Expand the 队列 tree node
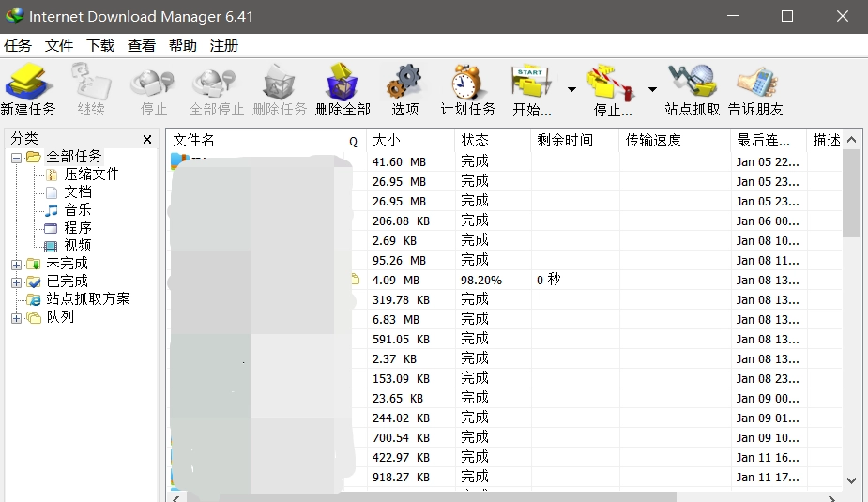Viewport: 868px width, 502px height. [17, 318]
